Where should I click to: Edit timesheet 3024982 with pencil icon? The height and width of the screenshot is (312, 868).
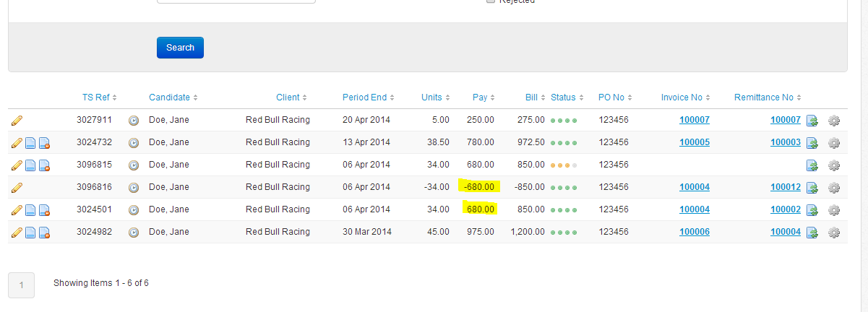(x=17, y=233)
